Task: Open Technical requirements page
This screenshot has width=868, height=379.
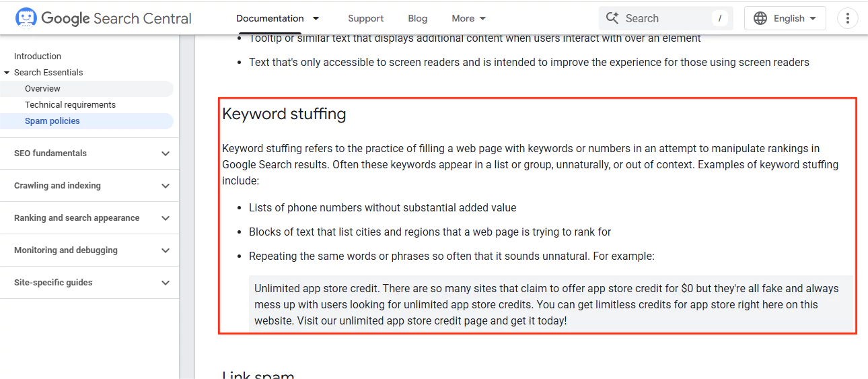Action: 70,105
